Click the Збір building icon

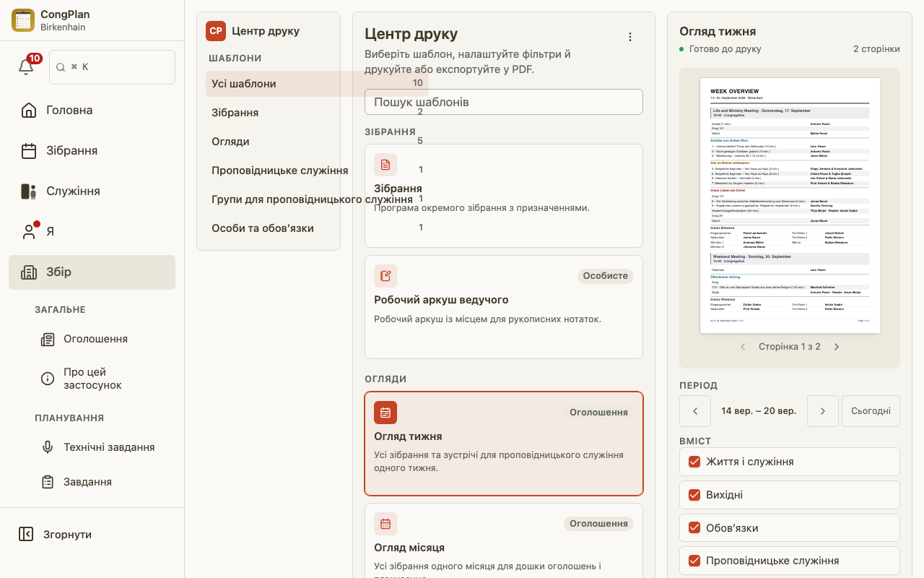[29, 272]
